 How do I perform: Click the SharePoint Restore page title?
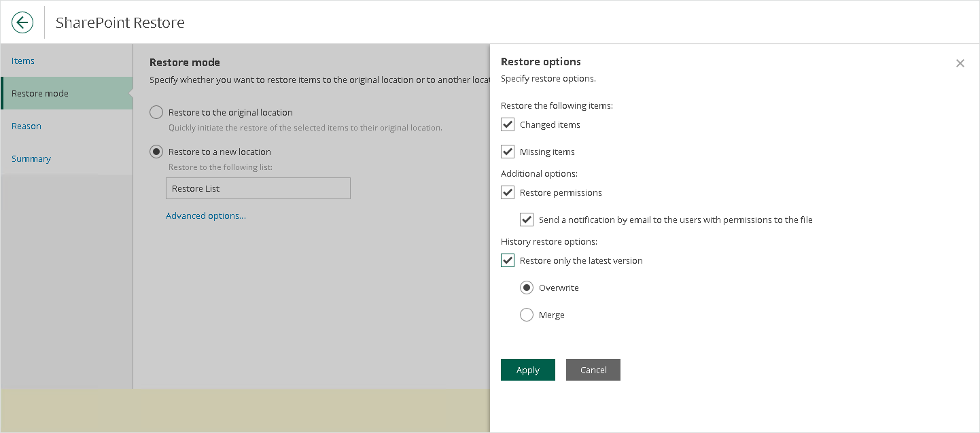pyautogui.click(x=120, y=22)
